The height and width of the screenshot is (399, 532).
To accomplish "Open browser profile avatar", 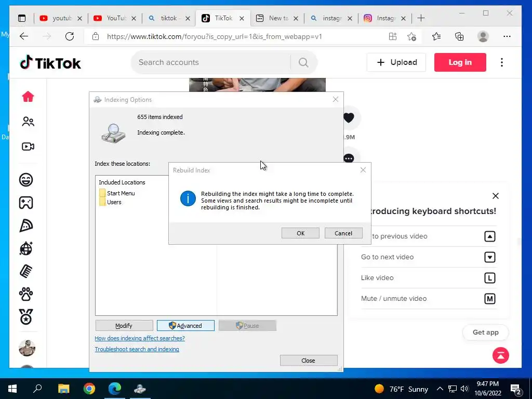I will click(x=483, y=36).
